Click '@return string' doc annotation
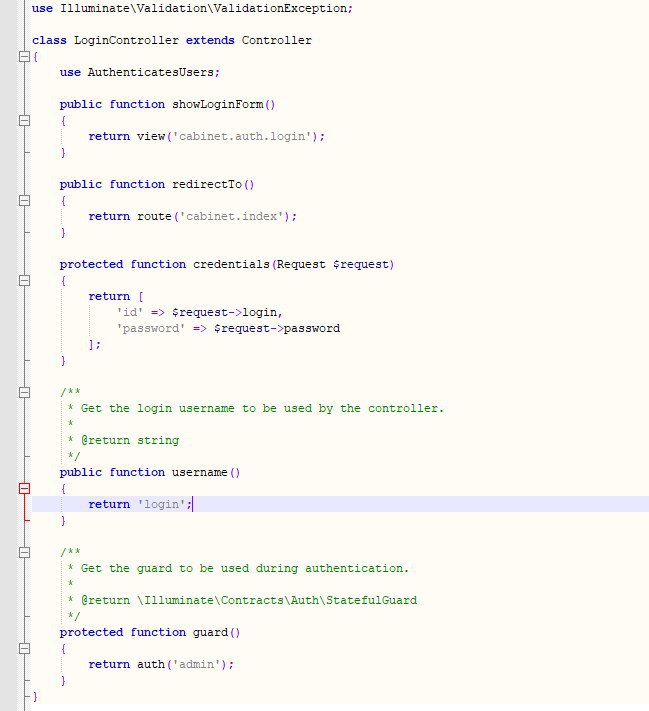 (x=130, y=440)
